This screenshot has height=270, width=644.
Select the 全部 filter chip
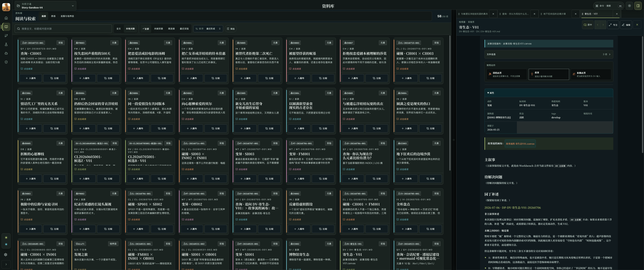[146, 29]
